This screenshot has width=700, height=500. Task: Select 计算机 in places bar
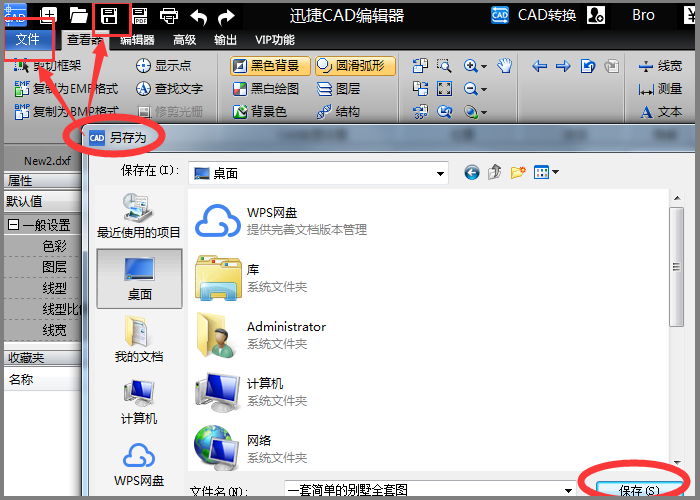point(139,401)
